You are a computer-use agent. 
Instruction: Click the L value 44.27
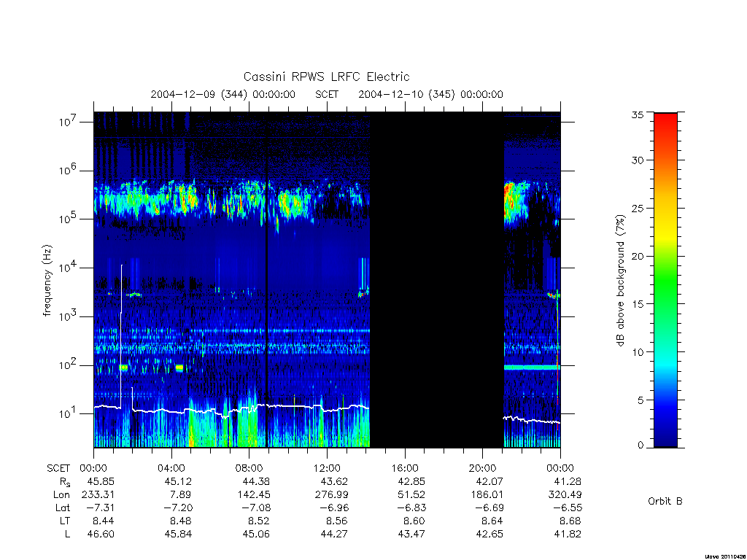coord(334,534)
